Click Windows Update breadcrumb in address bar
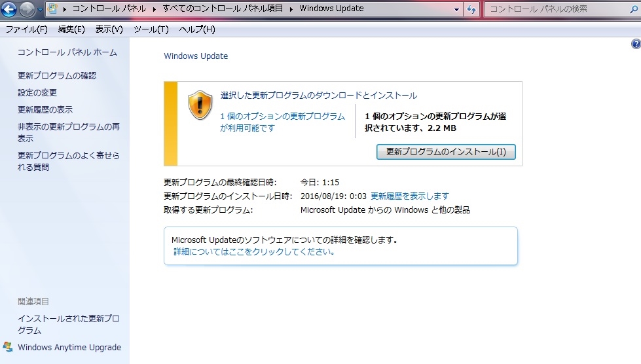This screenshot has height=364, width=641. (331, 8)
